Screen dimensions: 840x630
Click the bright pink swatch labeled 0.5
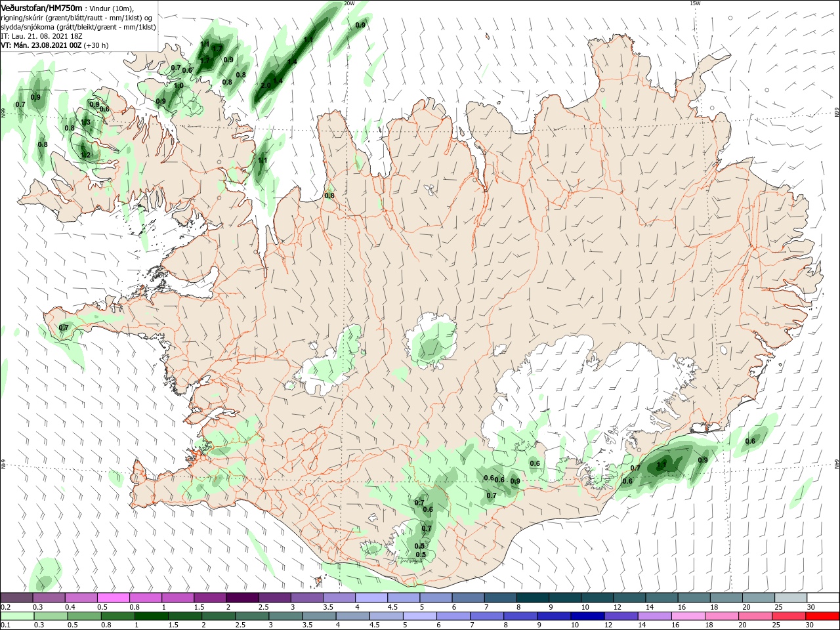pyautogui.click(x=113, y=597)
